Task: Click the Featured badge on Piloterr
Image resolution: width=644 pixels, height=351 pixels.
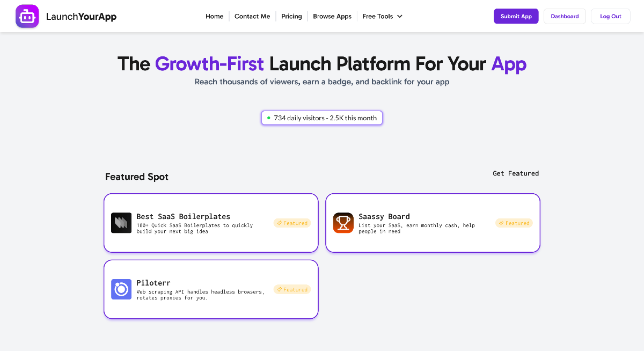Action: [x=292, y=289]
